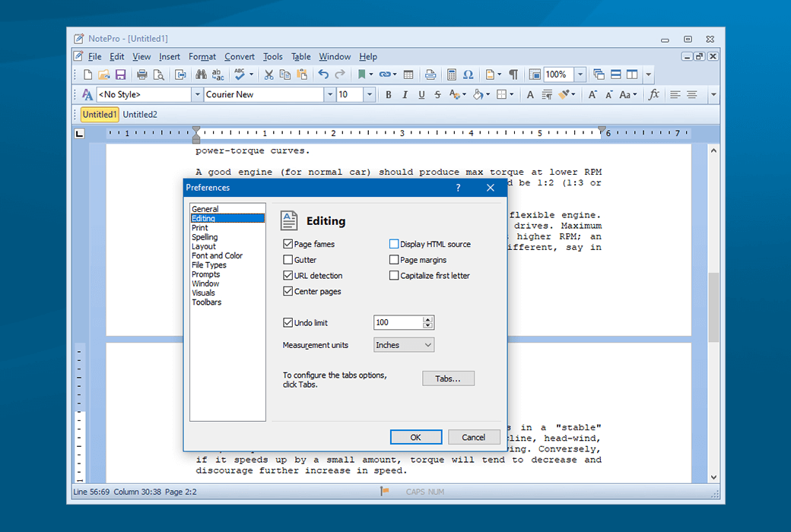
Task: Increase the Undo limit with spinner up
Action: tap(427, 319)
